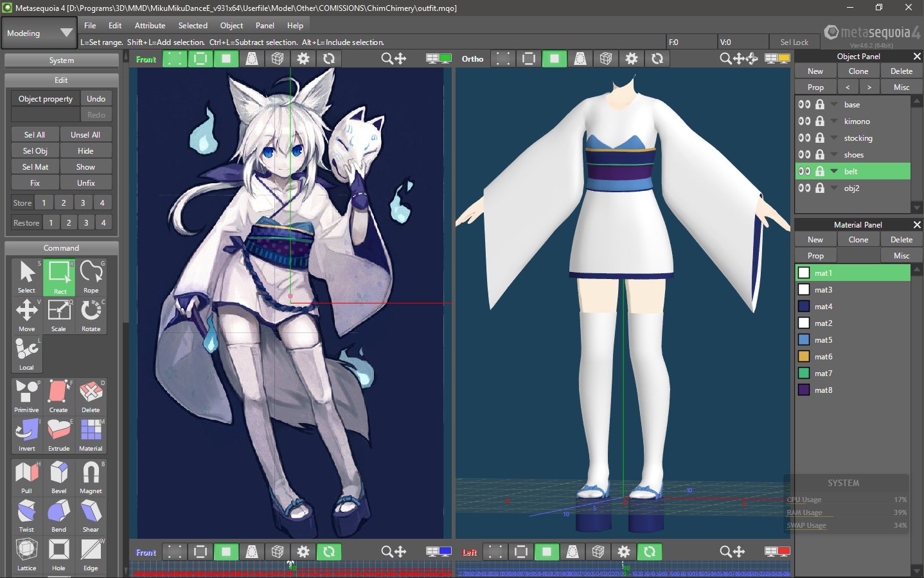Click Clone in the Object Panel

858,71
